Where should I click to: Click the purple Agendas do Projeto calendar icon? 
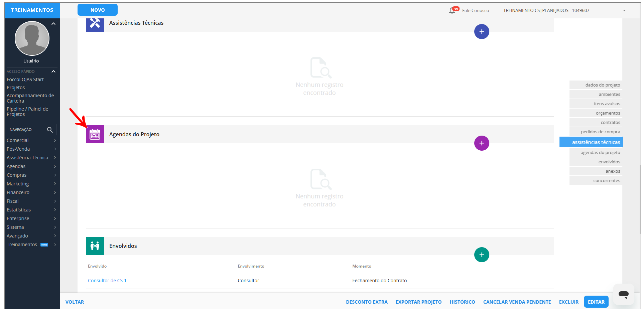coord(95,134)
